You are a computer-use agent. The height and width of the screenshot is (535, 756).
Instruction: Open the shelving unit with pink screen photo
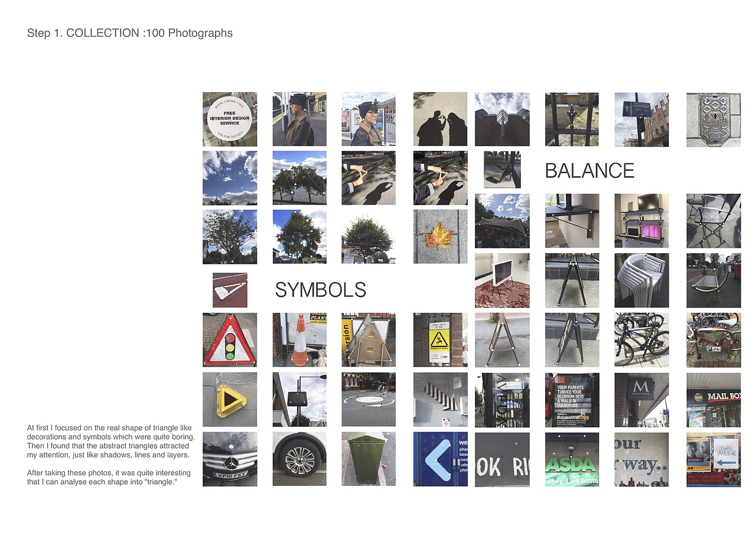coord(641,221)
